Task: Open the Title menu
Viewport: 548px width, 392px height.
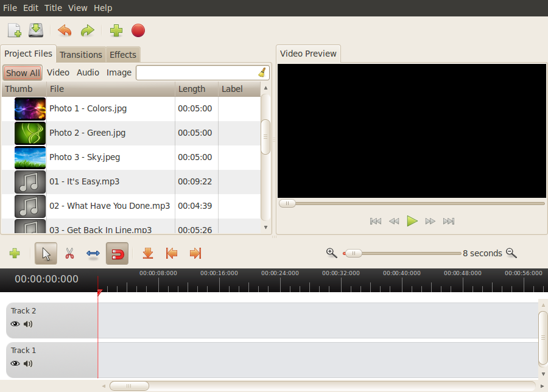Action: click(53, 8)
